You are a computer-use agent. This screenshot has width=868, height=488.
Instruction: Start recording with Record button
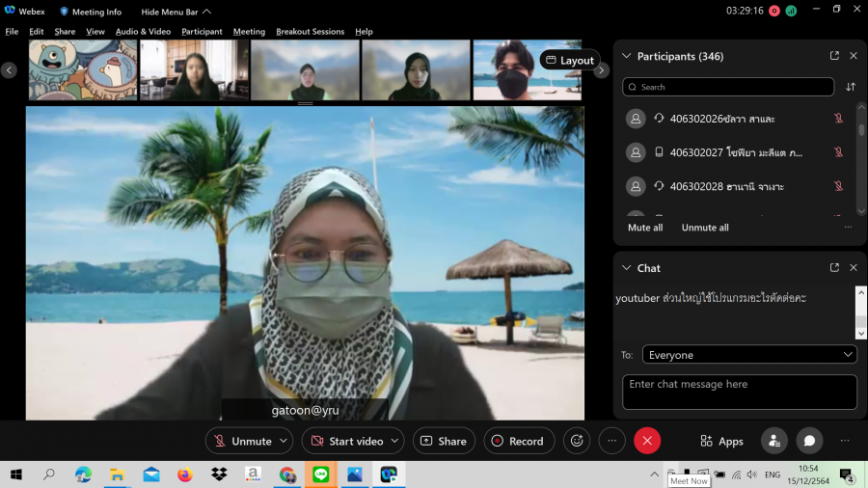tap(518, 441)
